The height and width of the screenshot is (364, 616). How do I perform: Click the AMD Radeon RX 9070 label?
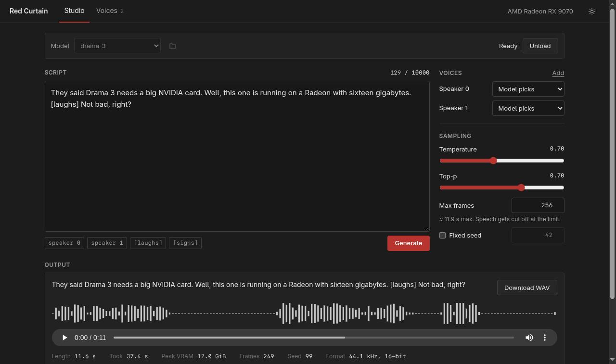[x=540, y=11]
